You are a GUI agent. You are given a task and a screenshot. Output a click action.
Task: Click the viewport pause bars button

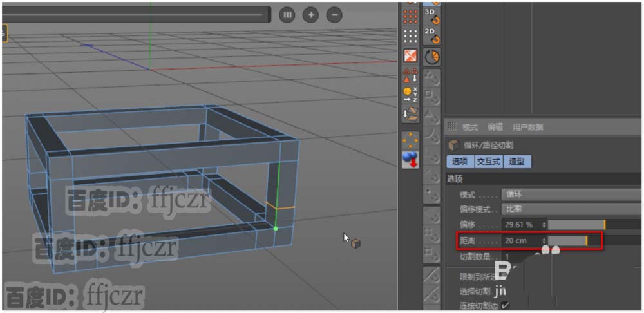(287, 15)
